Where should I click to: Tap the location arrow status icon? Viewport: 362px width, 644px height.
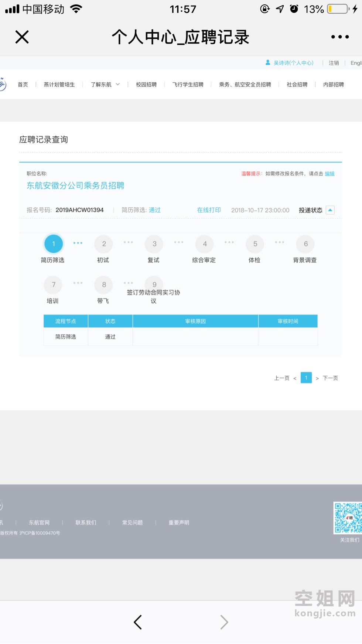tap(280, 9)
